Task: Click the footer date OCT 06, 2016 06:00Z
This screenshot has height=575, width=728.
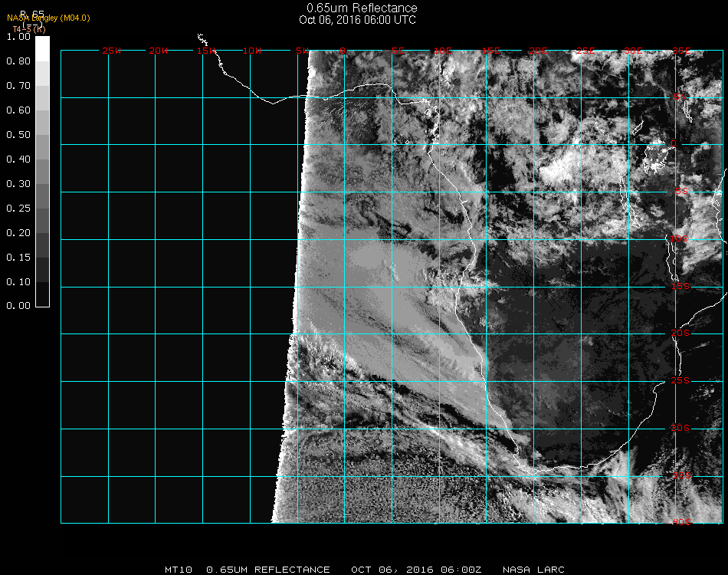Action: [416, 570]
